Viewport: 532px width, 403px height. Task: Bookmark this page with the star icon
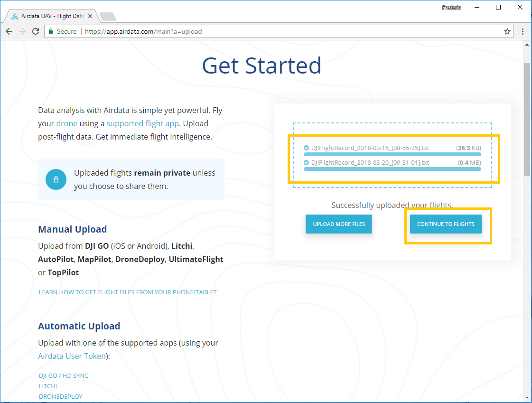[x=507, y=31]
